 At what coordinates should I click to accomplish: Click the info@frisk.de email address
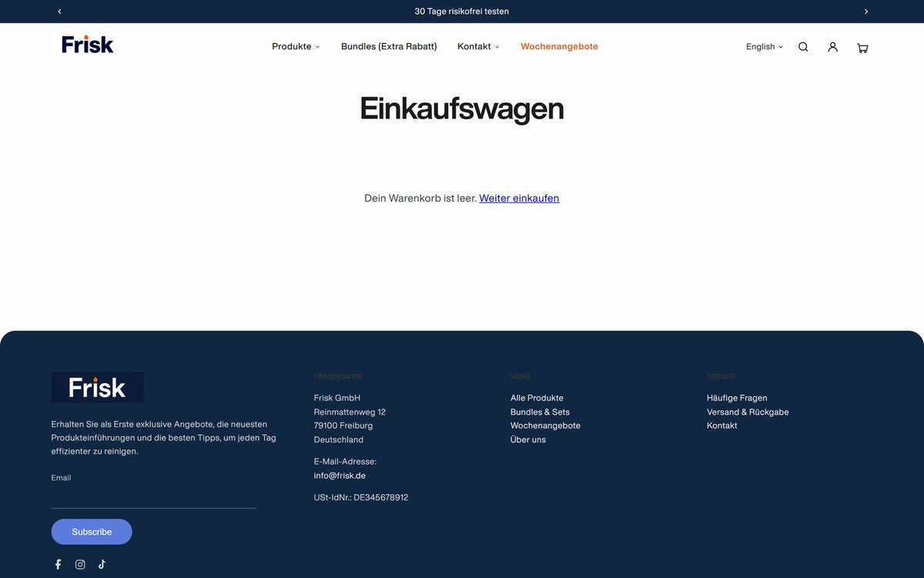click(x=340, y=476)
